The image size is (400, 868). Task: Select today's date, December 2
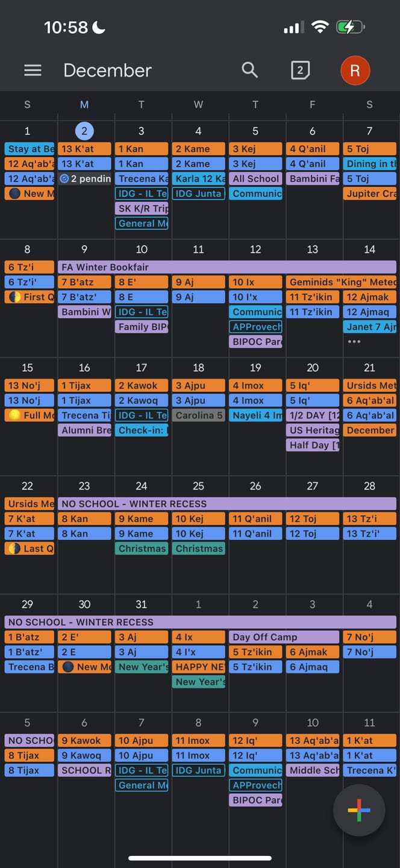[x=84, y=131]
